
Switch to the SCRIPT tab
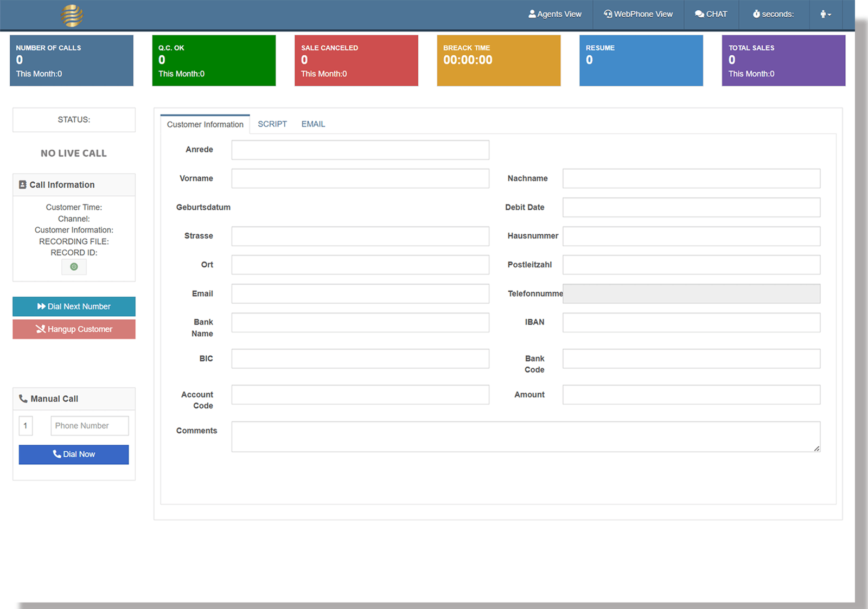coord(272,124)
